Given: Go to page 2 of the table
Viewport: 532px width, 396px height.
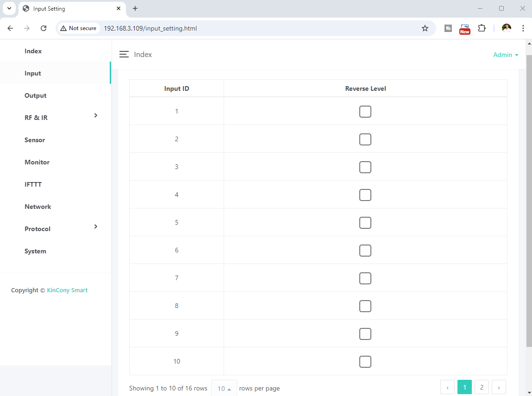Looking at the screenshot, I should point(482,387).
